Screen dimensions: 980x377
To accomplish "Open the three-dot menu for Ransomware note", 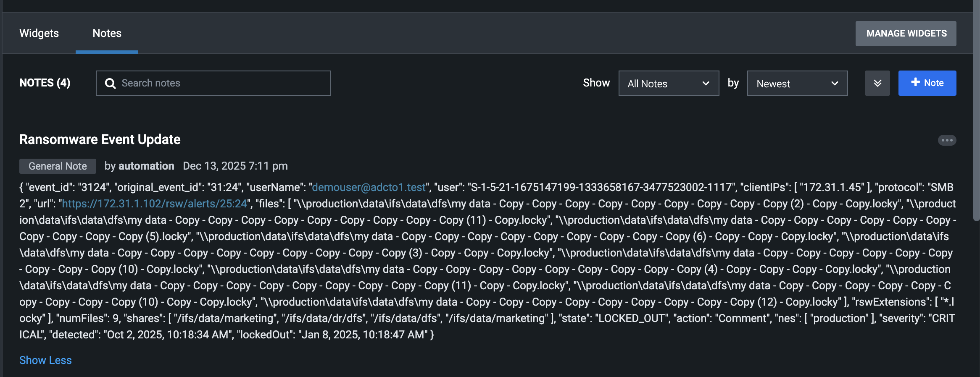I will 947,140.
